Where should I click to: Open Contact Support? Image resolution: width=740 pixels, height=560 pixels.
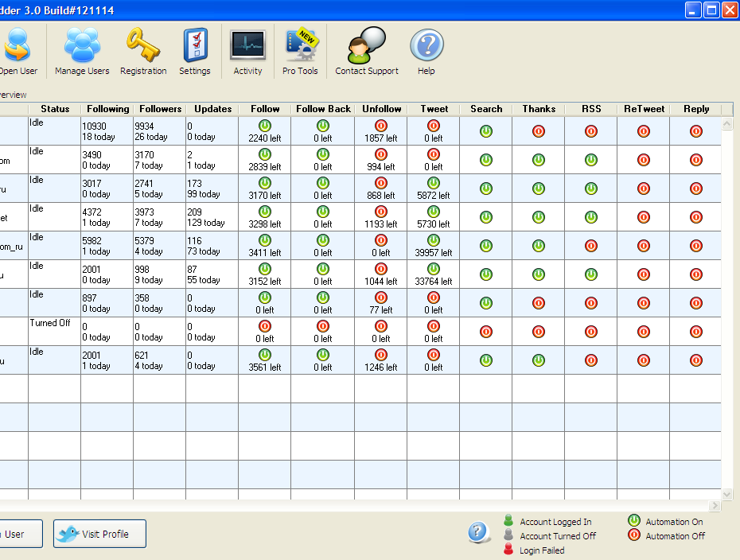click(367, 51)
